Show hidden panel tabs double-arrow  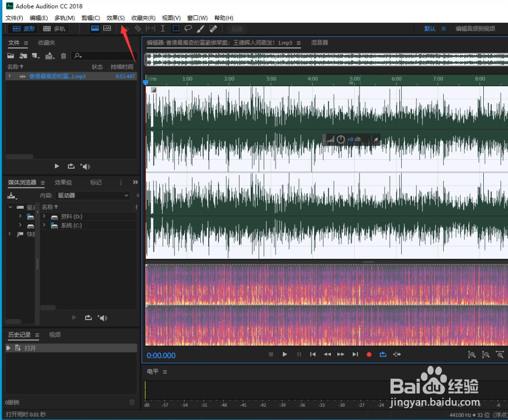(x=136, y=182)
